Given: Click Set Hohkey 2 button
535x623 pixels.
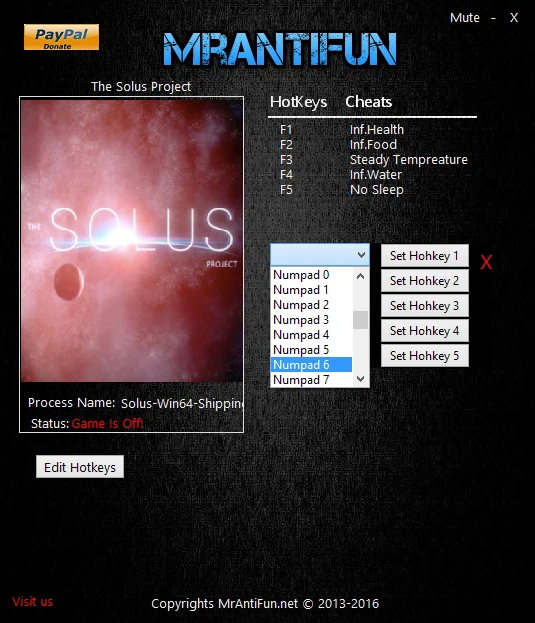Looking at the screenshot, I should coord(425,281).
